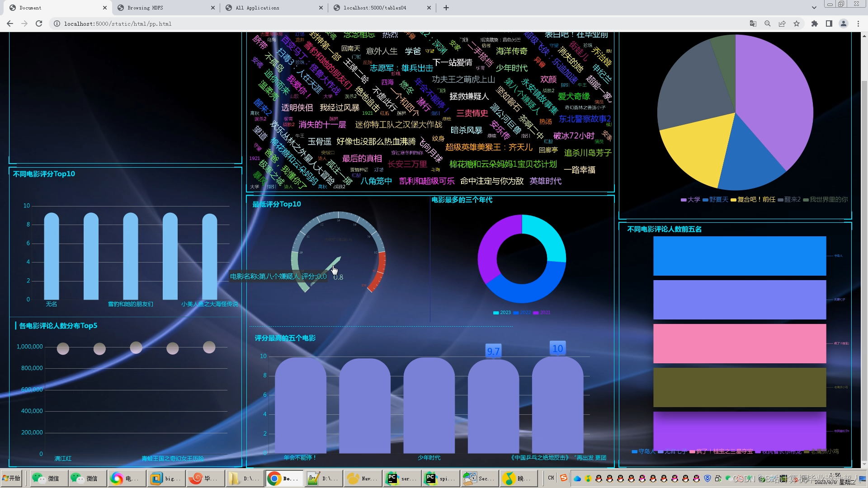The width and height of the screenshot is (868, 488).
Task: Click the site info icon before URL
Action: point(57,24)
